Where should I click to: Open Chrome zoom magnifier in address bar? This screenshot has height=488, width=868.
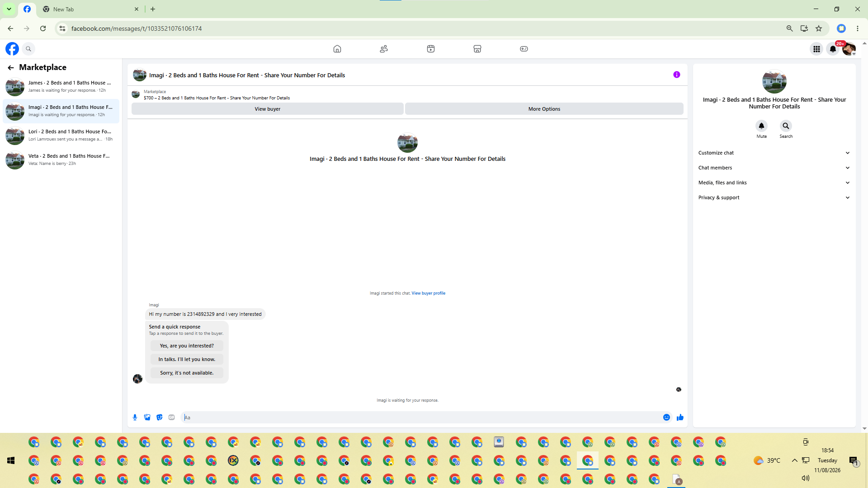pos(790,28)
